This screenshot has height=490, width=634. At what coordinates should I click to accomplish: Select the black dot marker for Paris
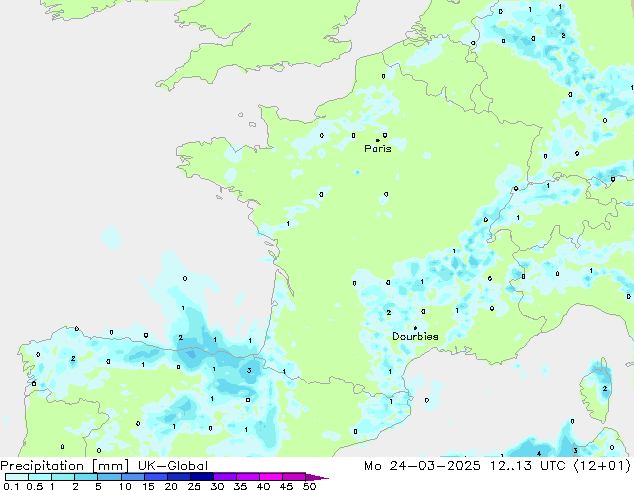tap(378, 141)
